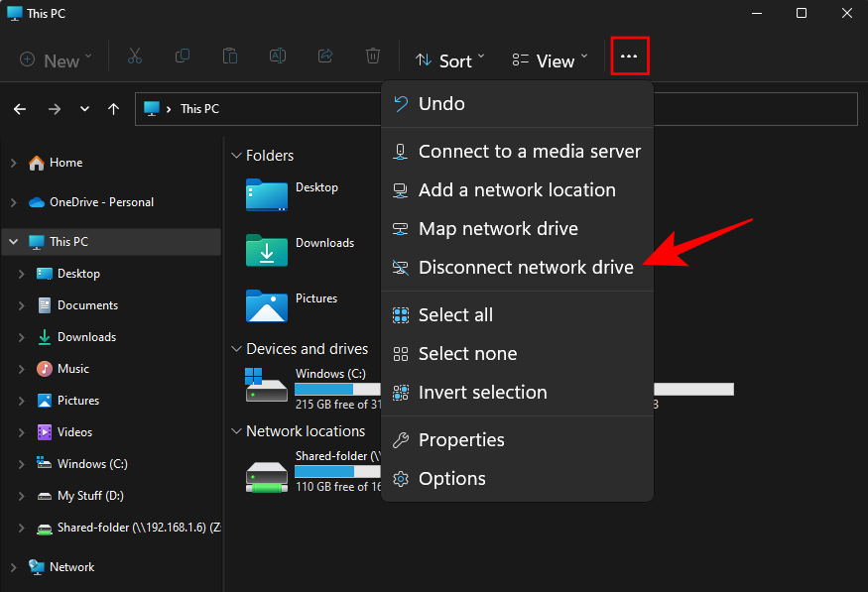The image size is (868, 592).
Task: Cut selection using the scissors icon
Action: [135, 57]
